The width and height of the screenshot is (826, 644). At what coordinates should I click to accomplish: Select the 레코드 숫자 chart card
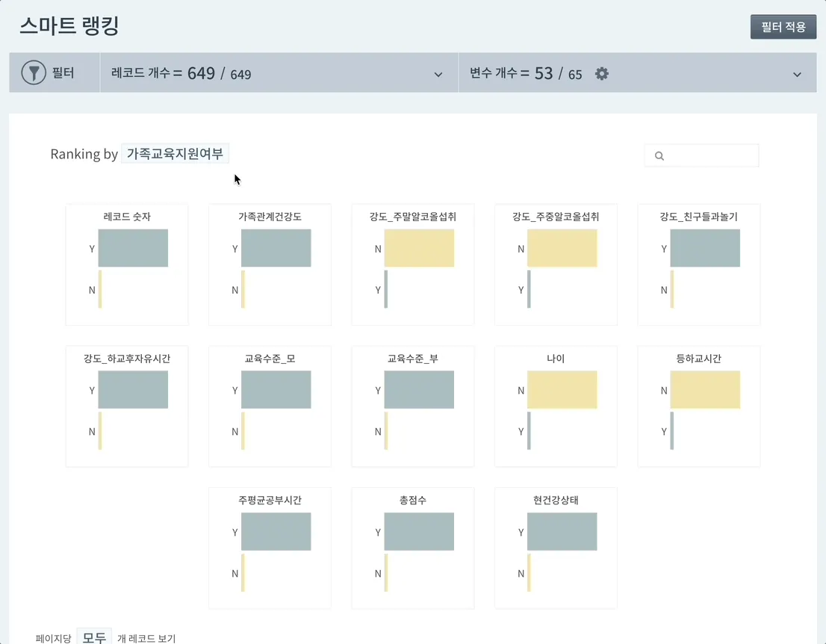127,264
